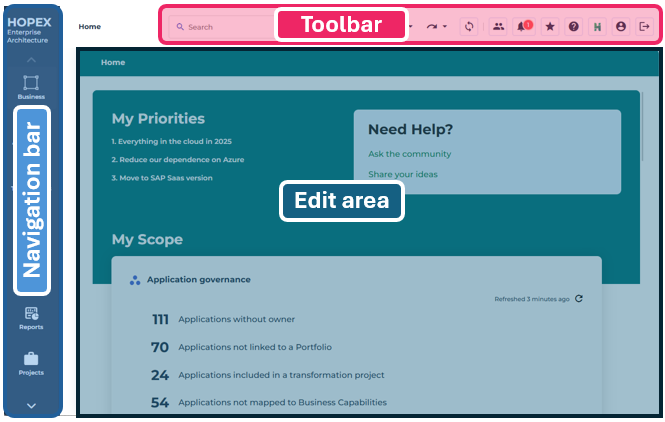665x422 pixels.
Task: Open the Business navigation icon
Action: [31, 87]
